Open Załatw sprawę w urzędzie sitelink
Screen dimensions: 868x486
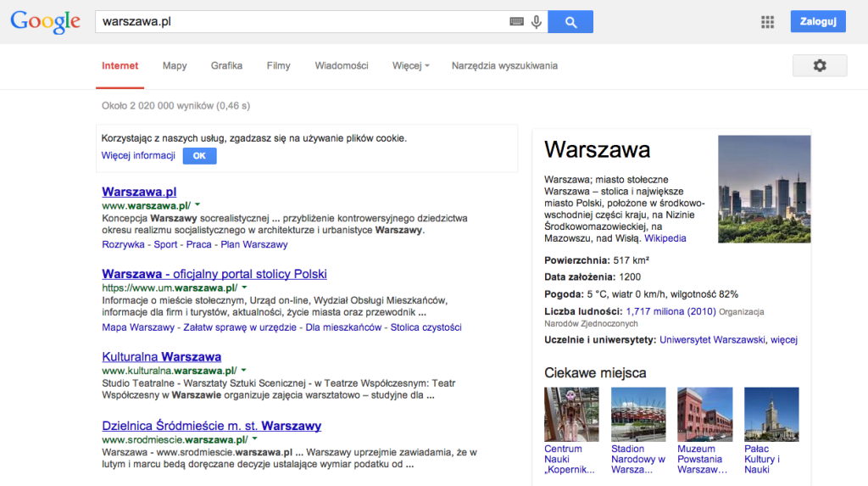click(x=240, y=327)
